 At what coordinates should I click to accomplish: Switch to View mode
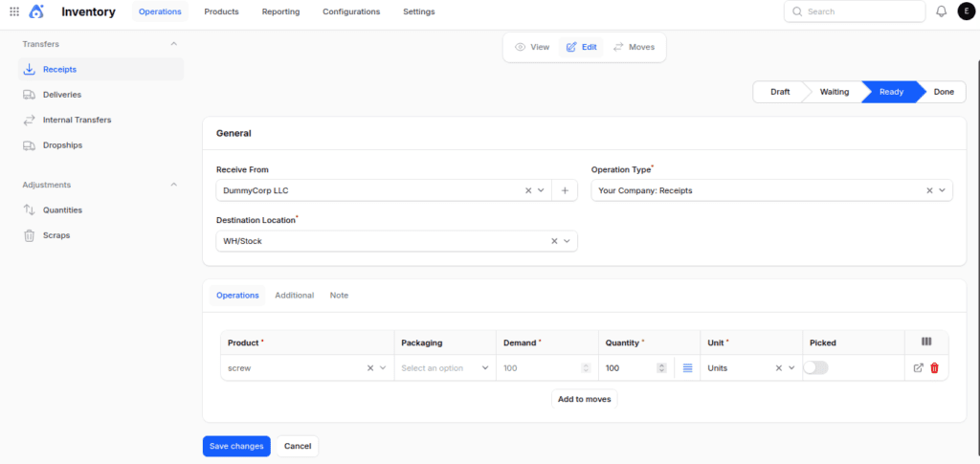coord(532,47)
